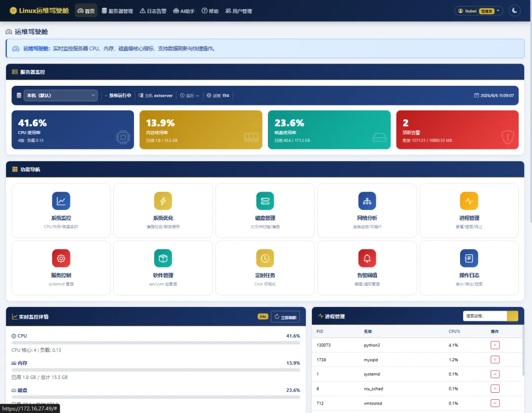
Task: Open the 网络分析 network icon
Action: pos(367,201)
